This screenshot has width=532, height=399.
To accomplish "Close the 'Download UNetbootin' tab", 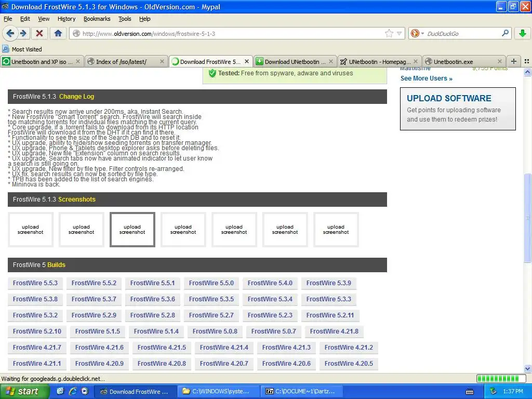I will pos(331,61).
